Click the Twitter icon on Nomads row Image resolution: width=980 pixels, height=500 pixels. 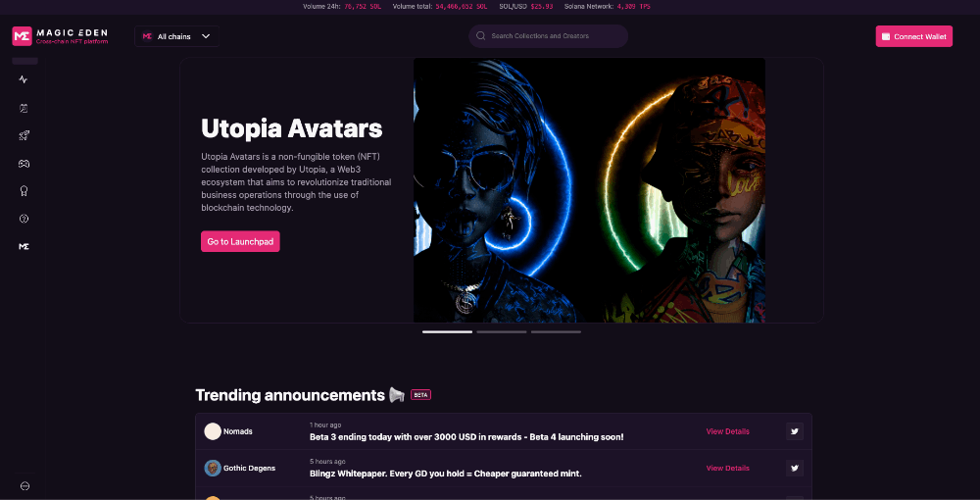(795, 431)
